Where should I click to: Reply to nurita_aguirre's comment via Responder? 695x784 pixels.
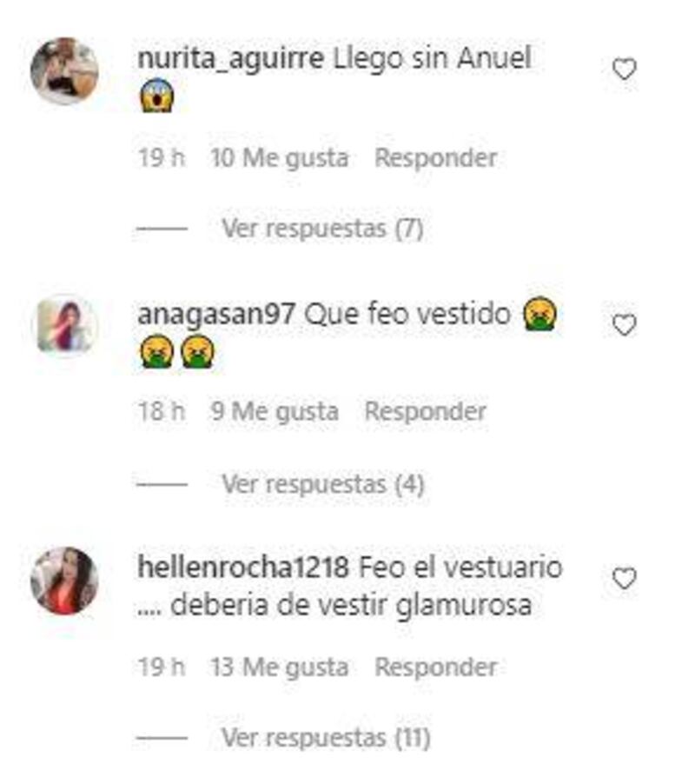pos(436,158)
